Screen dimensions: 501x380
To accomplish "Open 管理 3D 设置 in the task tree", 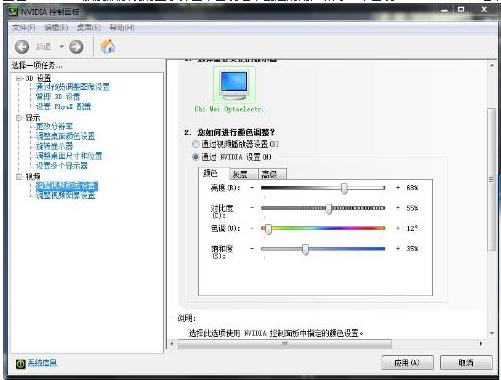I will [58, 97].
